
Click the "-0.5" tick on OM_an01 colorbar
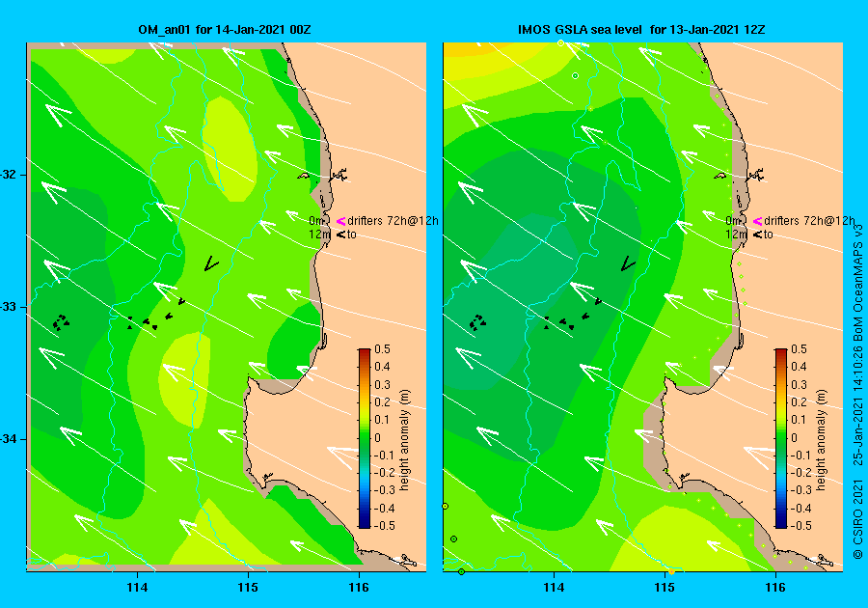tap(384, 526)
